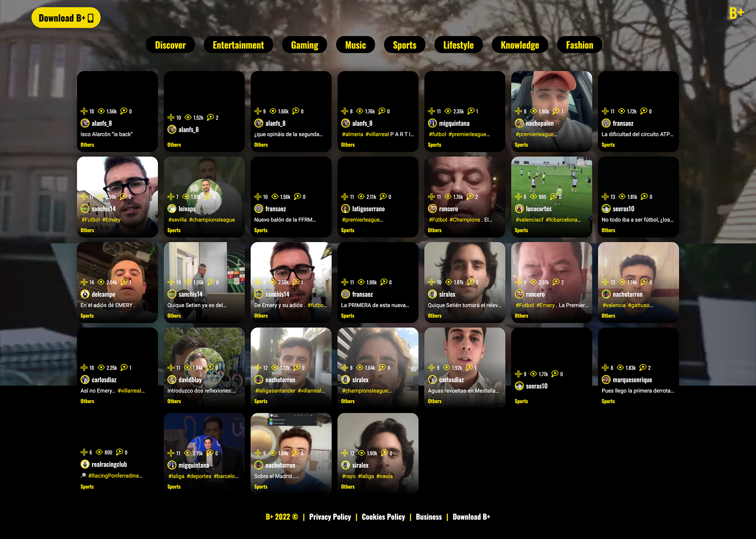Click lucocortes profile avatar icon
This screenshot has width=756, height=539.
[519, 209]
